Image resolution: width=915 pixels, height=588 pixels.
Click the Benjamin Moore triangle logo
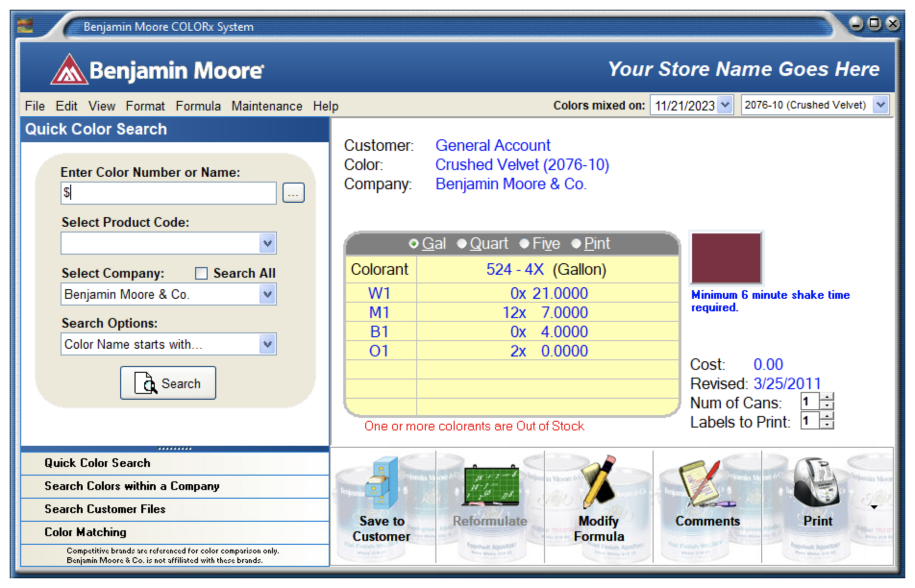tap(70, 69)
